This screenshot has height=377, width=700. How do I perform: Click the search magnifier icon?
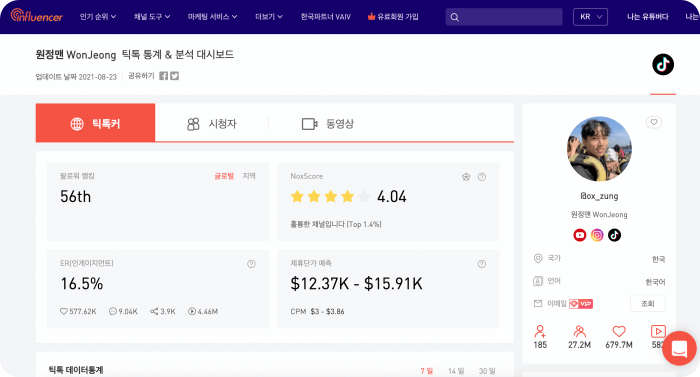click(x=454, y=17)
